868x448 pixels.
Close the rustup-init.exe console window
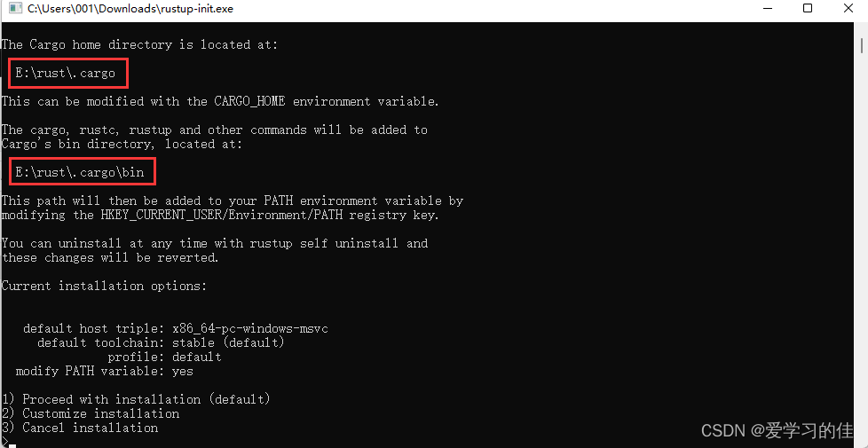pyautogui.click(x=848, y=8)
